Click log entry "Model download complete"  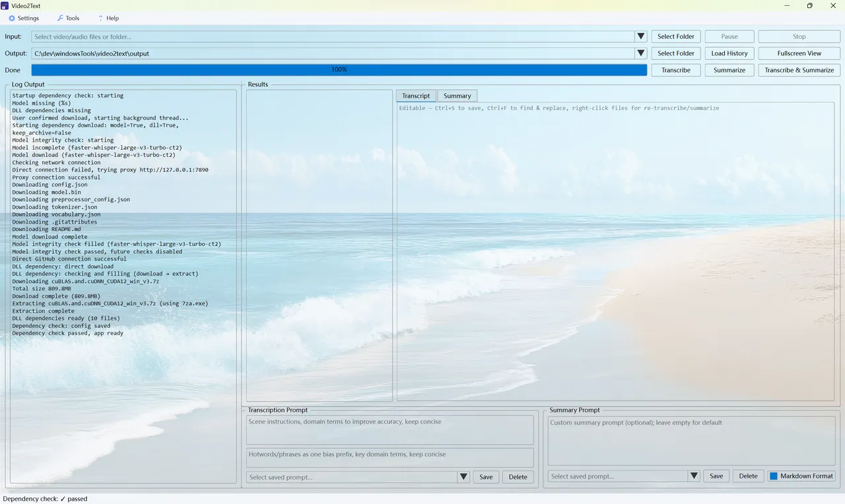(50, 237)
